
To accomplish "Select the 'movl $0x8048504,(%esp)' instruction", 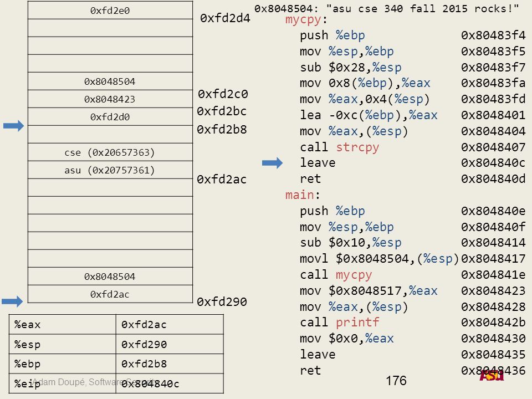I will [379, 259].
